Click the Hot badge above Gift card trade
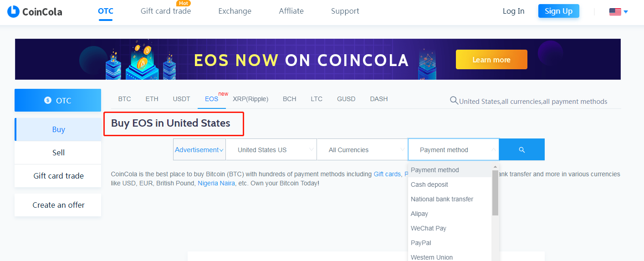 point(184,3)
